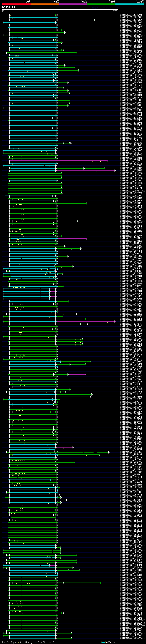The width and height of the screenshot is (146, 644).
Task: Select the UniRef100_C5B4P6 label
Action: point(131,27)
